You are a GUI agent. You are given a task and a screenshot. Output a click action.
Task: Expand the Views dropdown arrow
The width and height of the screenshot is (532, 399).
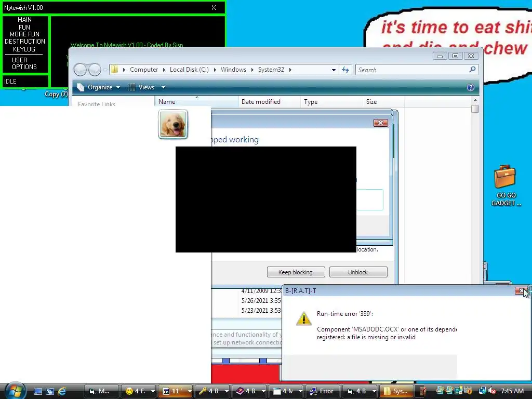click(x=163, y=87)
